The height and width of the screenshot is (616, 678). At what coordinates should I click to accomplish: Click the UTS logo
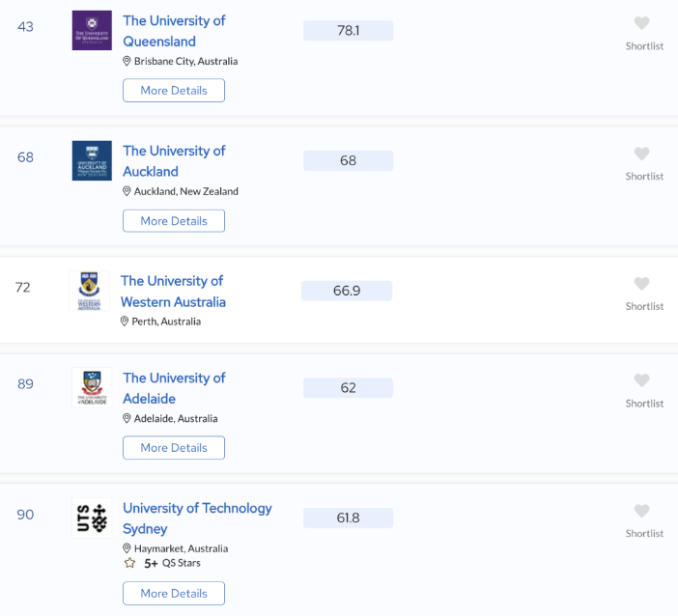[92, 518]
